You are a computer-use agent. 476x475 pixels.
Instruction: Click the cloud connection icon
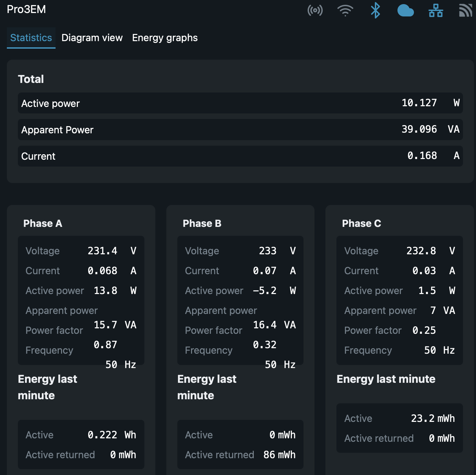(x=405, y=11)
